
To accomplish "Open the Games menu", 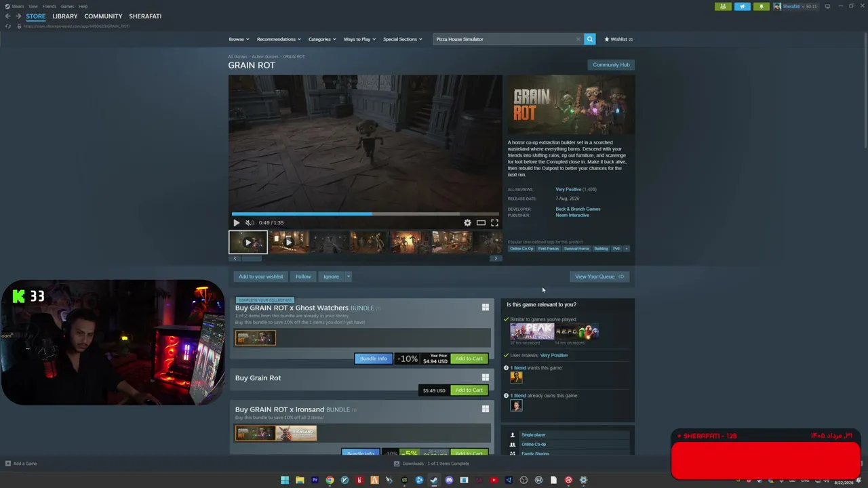I will (67, 6).
